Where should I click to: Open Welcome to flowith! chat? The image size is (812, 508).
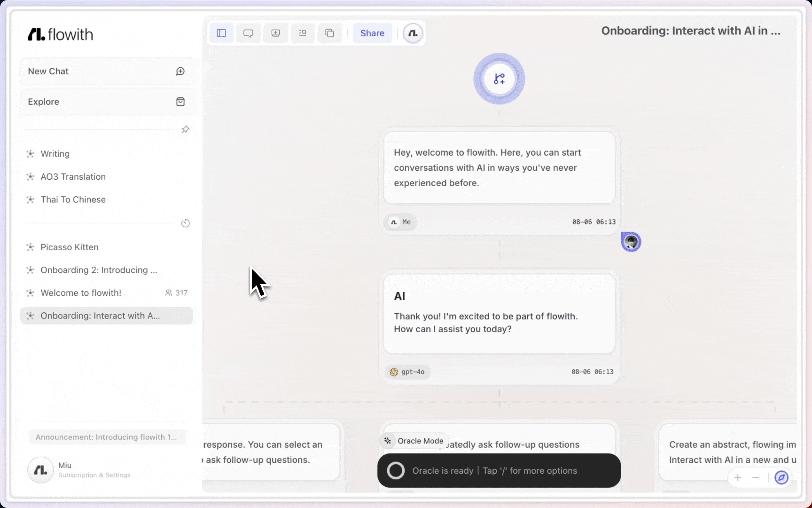[107, 293]
